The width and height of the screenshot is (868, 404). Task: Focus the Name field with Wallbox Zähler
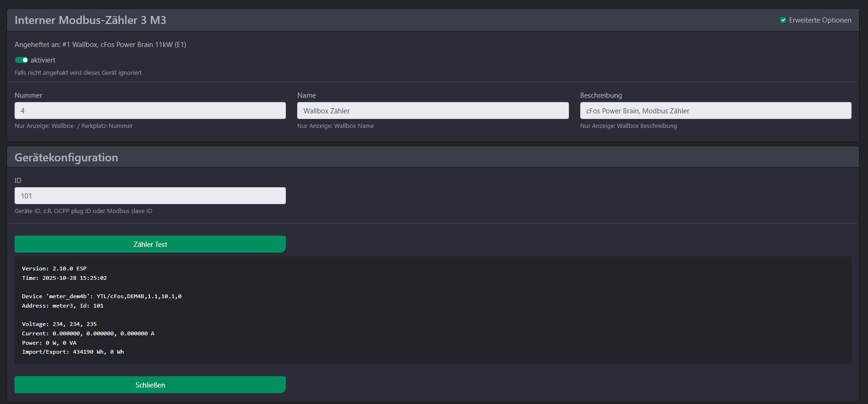tap(433, 111)
